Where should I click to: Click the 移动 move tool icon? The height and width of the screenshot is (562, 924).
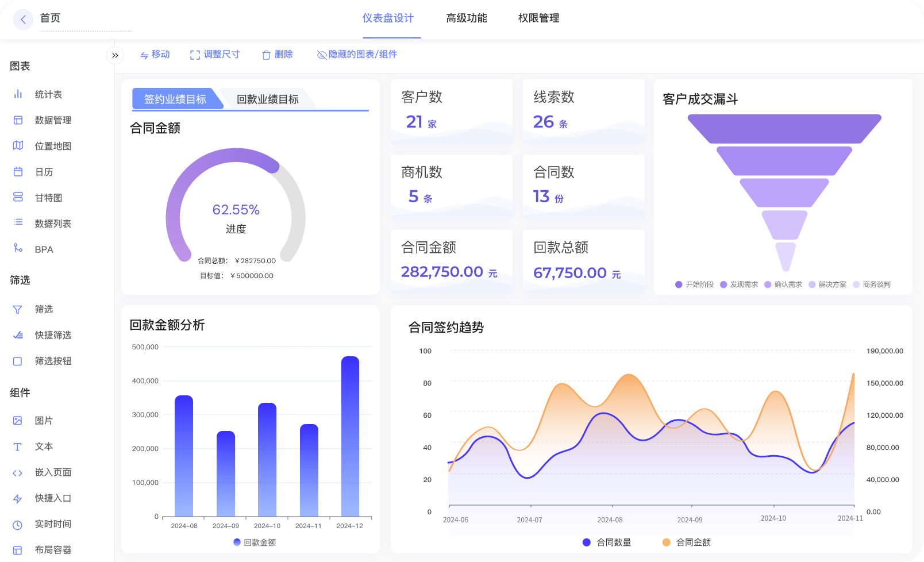click(144, 55)
